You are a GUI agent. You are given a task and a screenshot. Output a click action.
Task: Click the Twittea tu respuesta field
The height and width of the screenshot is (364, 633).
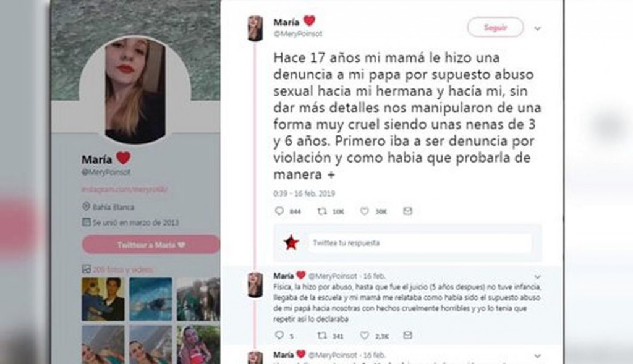coord(420,243)
